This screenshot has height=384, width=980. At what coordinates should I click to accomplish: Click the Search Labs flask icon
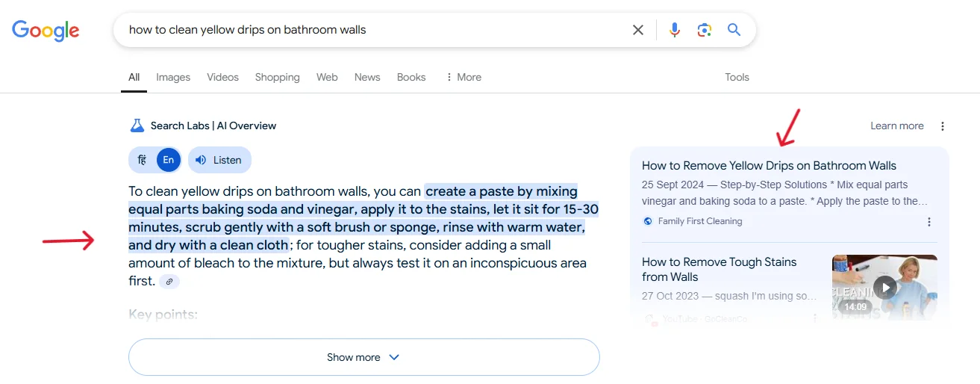pos(137,126)
